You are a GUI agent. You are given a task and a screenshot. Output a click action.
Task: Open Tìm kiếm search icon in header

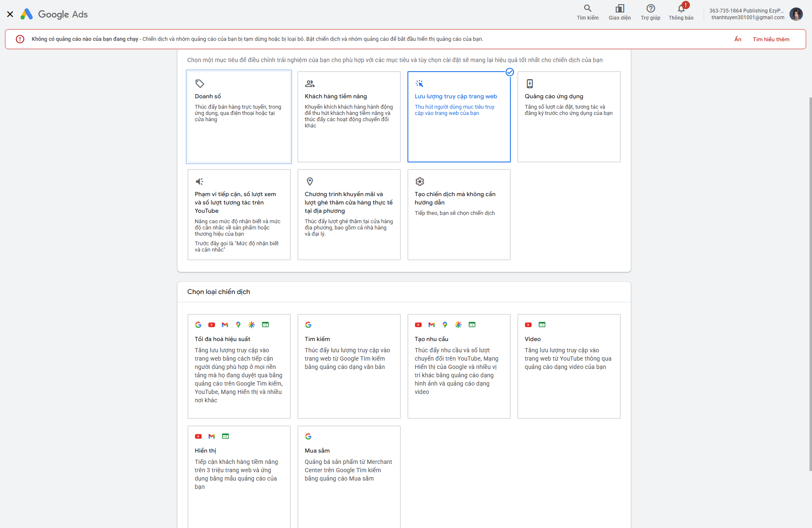pos(587,12)
